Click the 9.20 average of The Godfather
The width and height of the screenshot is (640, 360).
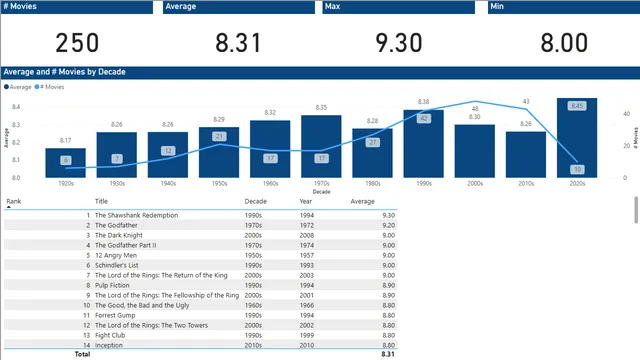click(389, 225)
